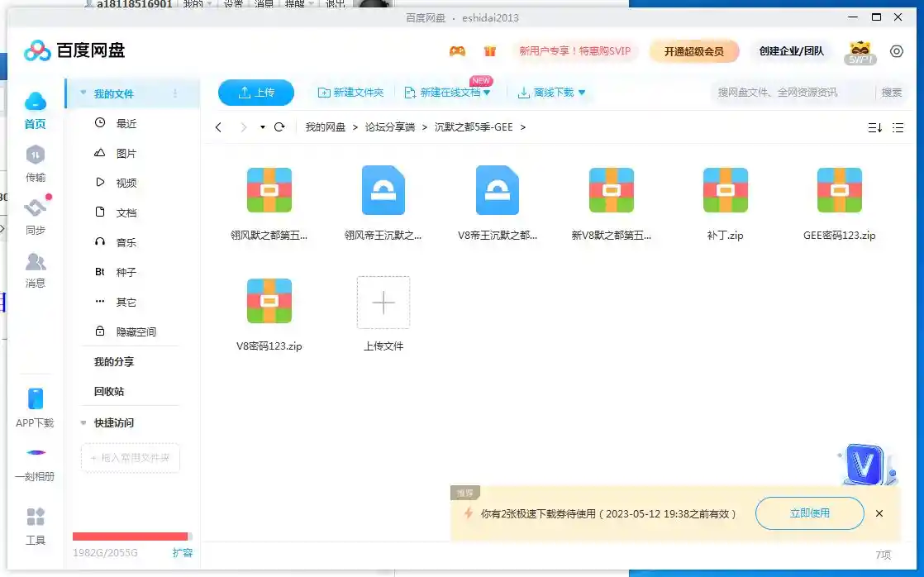The image size is (924, 577).
Task: Open 我的文件 more options dots
Action: (175, 93)
